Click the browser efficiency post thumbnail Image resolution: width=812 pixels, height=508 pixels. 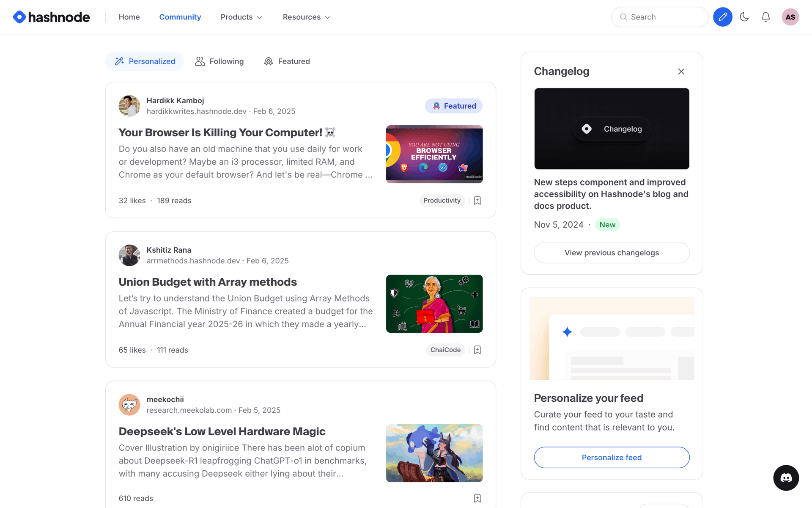pos(434,154)
